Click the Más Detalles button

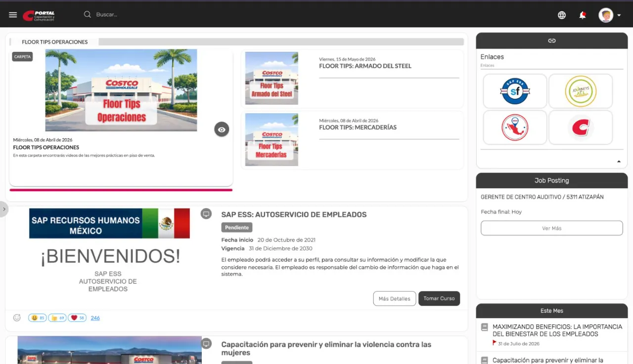(395, 298)
